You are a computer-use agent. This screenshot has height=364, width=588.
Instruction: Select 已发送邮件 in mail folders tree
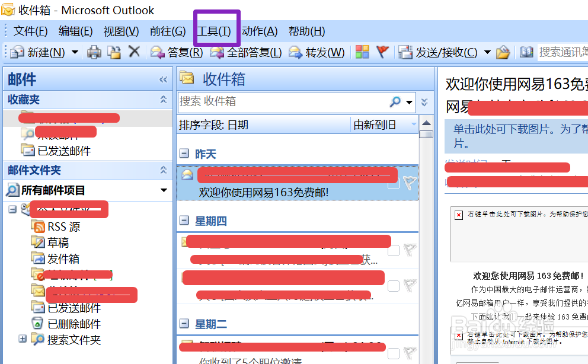click(66, 308)
